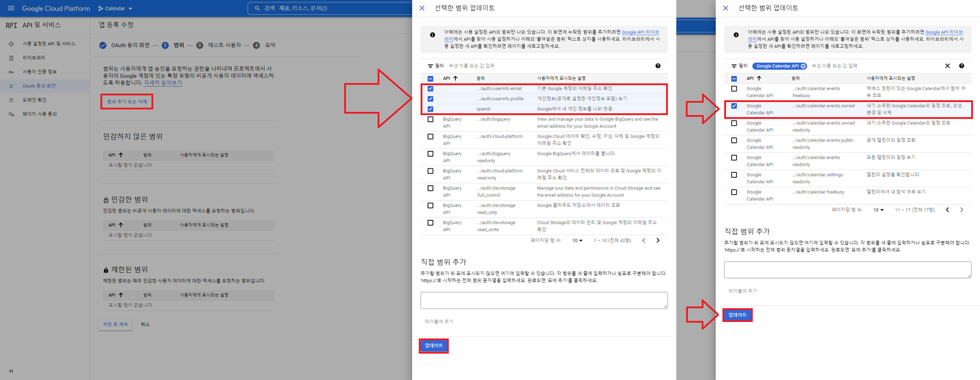Go to previous page of 17 Calendar scopes
Viewport: 980px width, 380px height.
tap(948, 210)
